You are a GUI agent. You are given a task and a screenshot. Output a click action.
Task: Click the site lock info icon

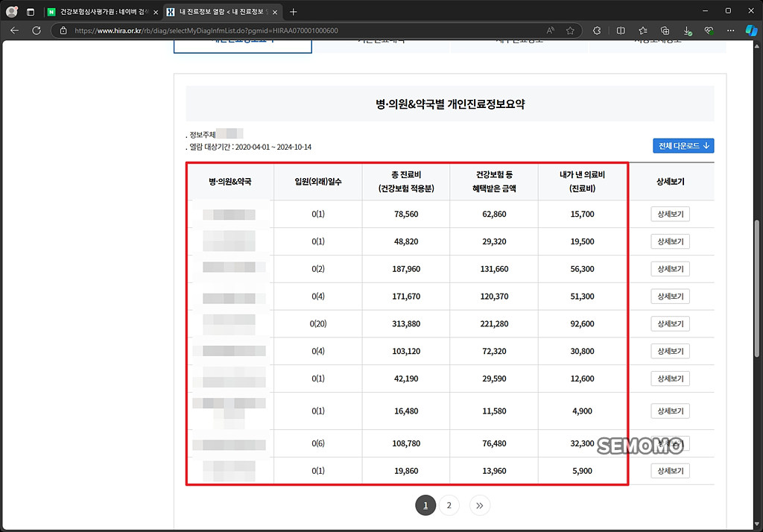click(x=63, y=31)
